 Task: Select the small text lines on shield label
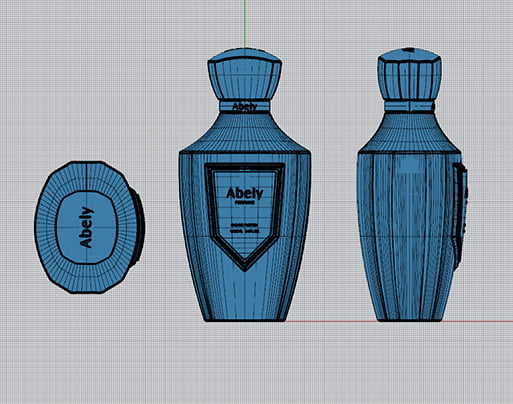click(245, 228)
